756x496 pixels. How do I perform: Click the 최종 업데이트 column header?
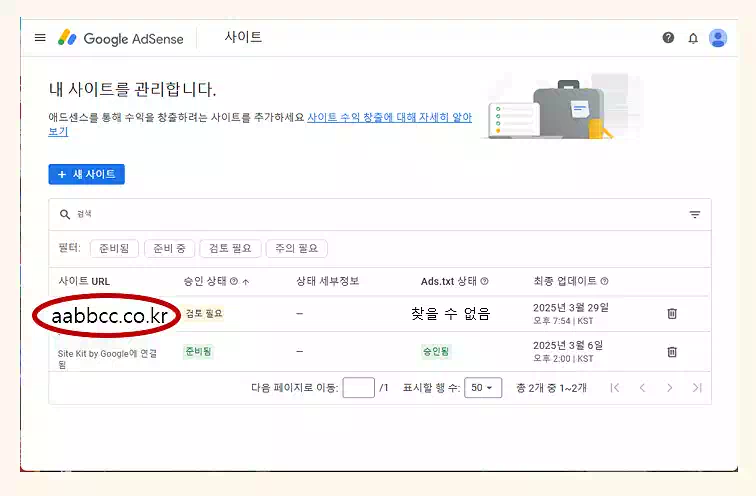pos(565,281)
